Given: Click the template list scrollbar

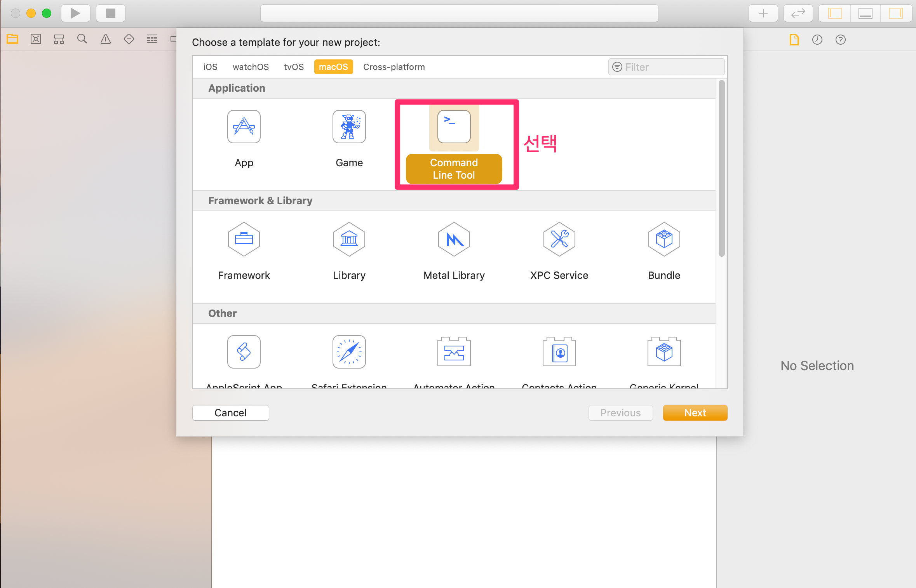Looking at the screenshot, I should pyautogui.click(x=721, y=169).
